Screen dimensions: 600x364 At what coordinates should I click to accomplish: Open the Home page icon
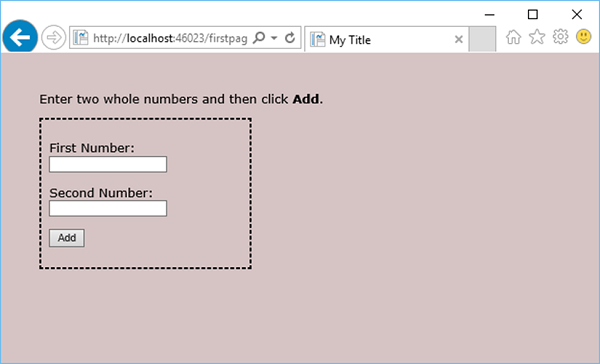click(513, 37)
